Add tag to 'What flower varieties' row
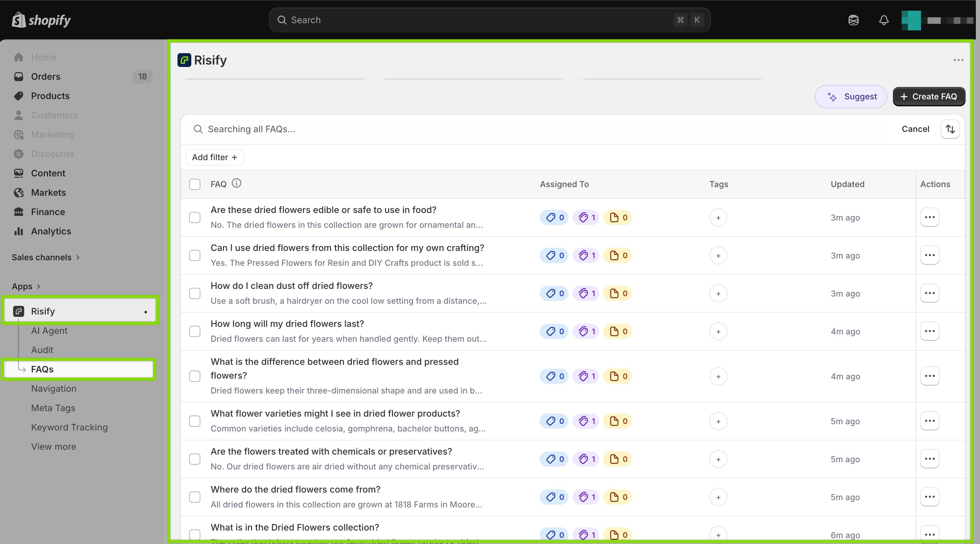This screenshot has height=544, width=980. click(x=718, y=421)
